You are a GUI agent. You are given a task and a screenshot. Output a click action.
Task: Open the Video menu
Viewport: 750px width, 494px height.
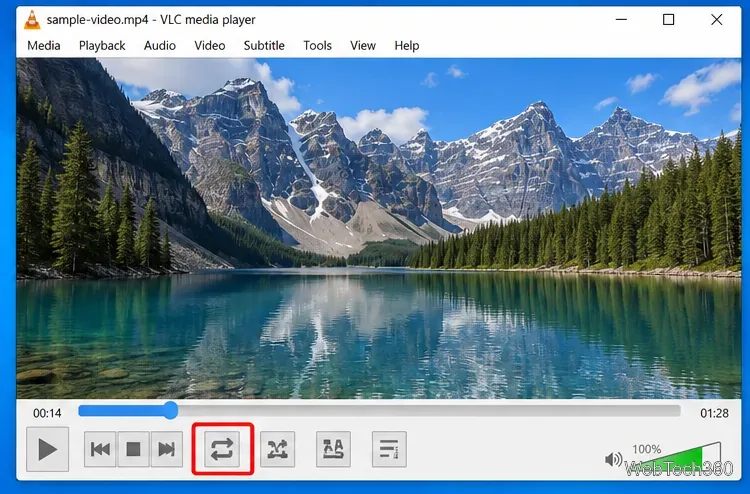coord(210,45)
